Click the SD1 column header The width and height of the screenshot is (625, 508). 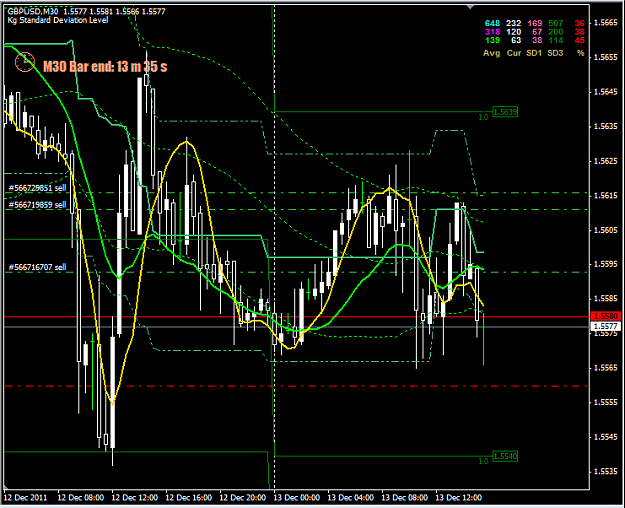tap(534, 53)
